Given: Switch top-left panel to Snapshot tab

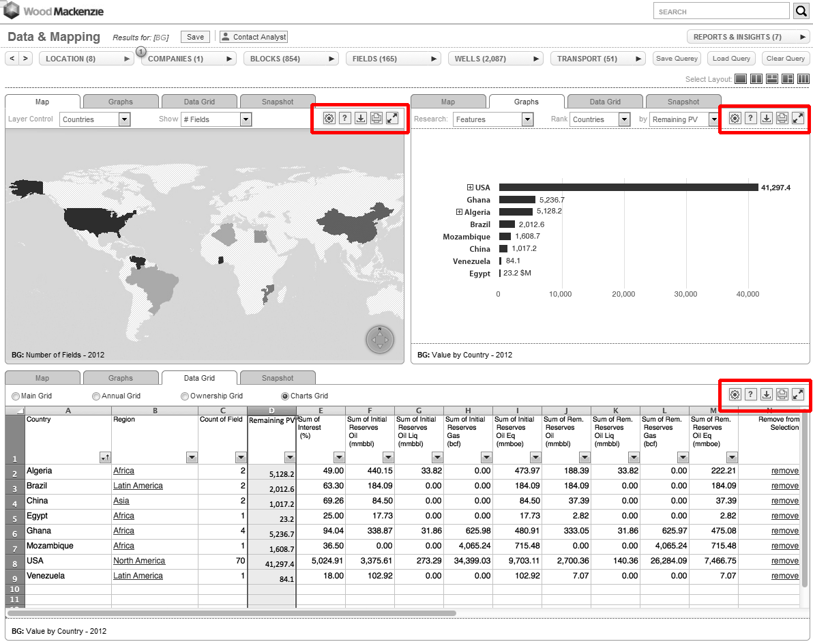Looking at the screenshot, I should pos(278,102).
